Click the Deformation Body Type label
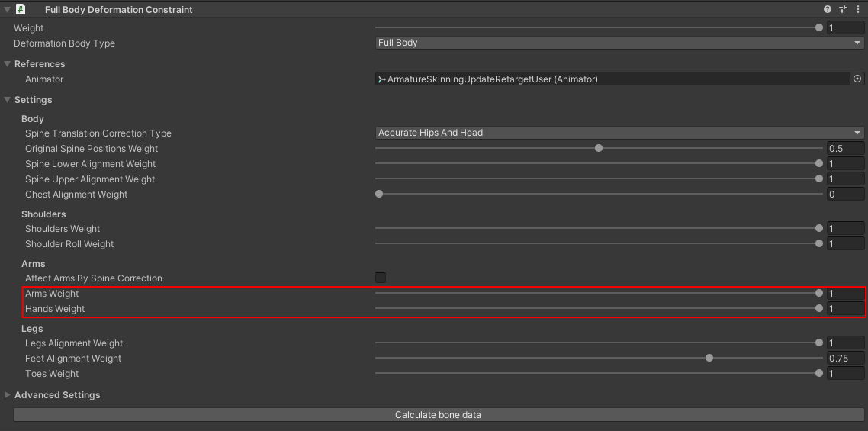This screenshot has width=868, height=431. pos(64,43)
